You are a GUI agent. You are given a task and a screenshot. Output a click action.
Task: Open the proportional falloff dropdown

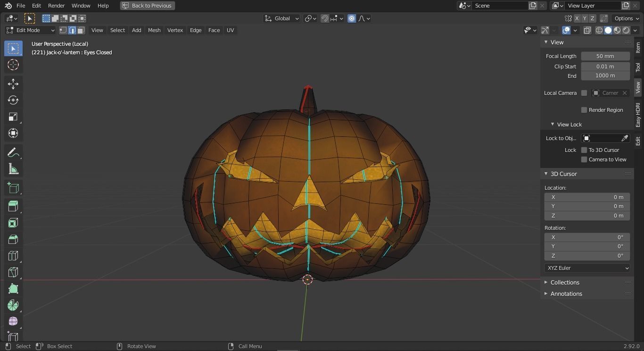point(364,18)
